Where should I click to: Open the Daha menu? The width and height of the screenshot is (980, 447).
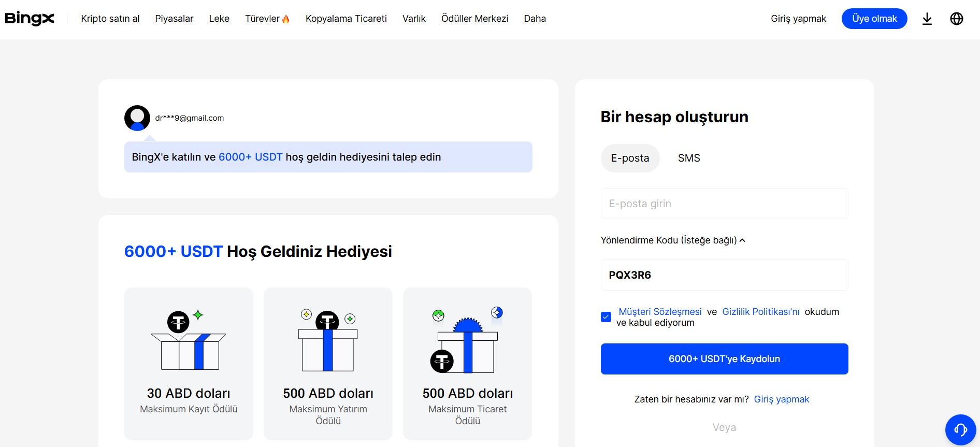[x=535, y=19]
